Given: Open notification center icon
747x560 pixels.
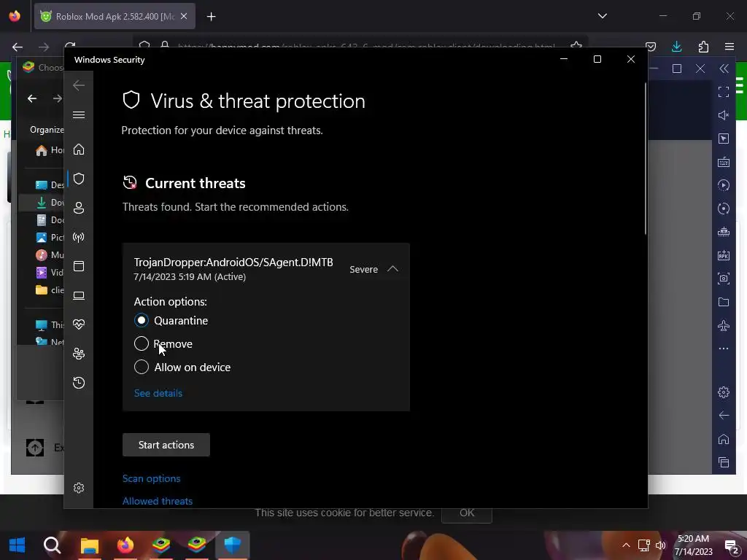Looking at the screenshot, I should coord(731,545).
